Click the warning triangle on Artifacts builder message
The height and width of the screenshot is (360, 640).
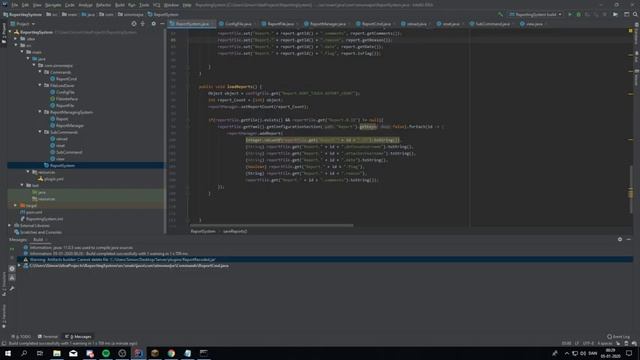click(x=26, y=260)
